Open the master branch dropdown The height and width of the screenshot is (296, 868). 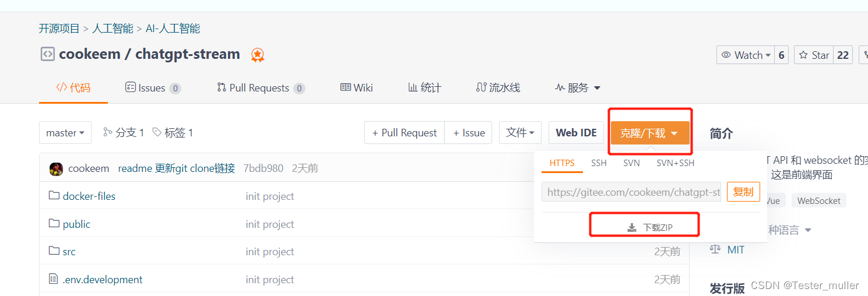point(65,133)
